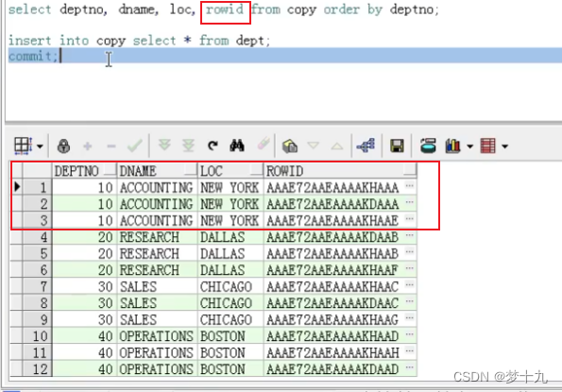The width and height of the screenshot is (562, 392).
Task: Open ellipsis button for AAAE72AAEAAAAKHAAD rowid
Action: click(x=410, y=334)
